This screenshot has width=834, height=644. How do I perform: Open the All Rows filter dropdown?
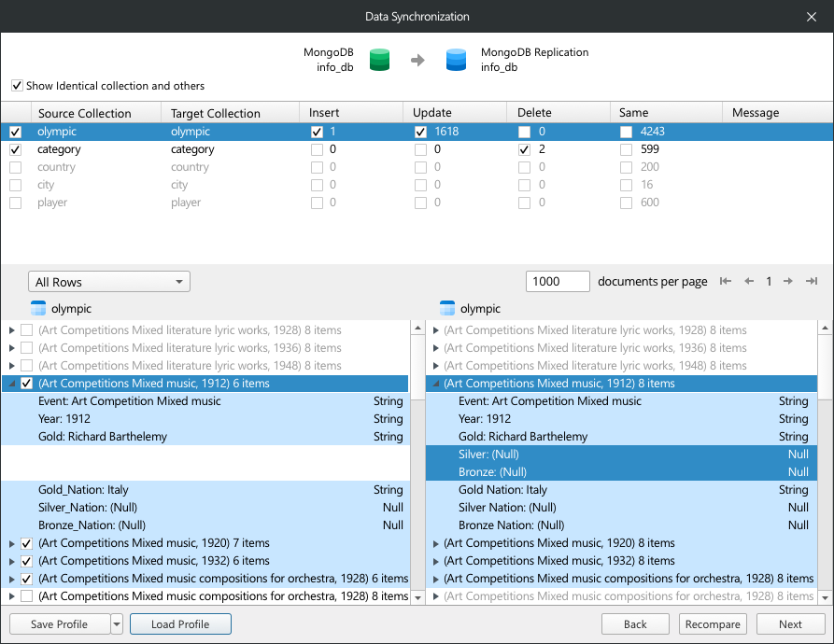pyautogui.click(x=109, y=282)
